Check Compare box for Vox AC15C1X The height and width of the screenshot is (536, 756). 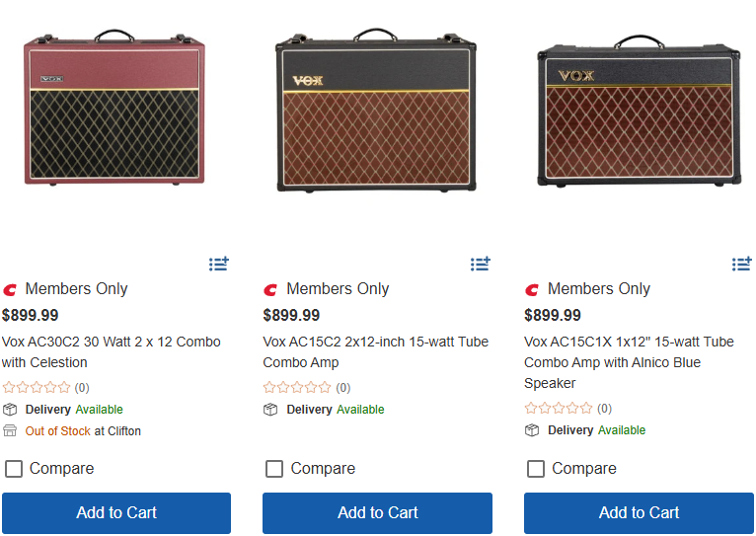click(536, 469)
